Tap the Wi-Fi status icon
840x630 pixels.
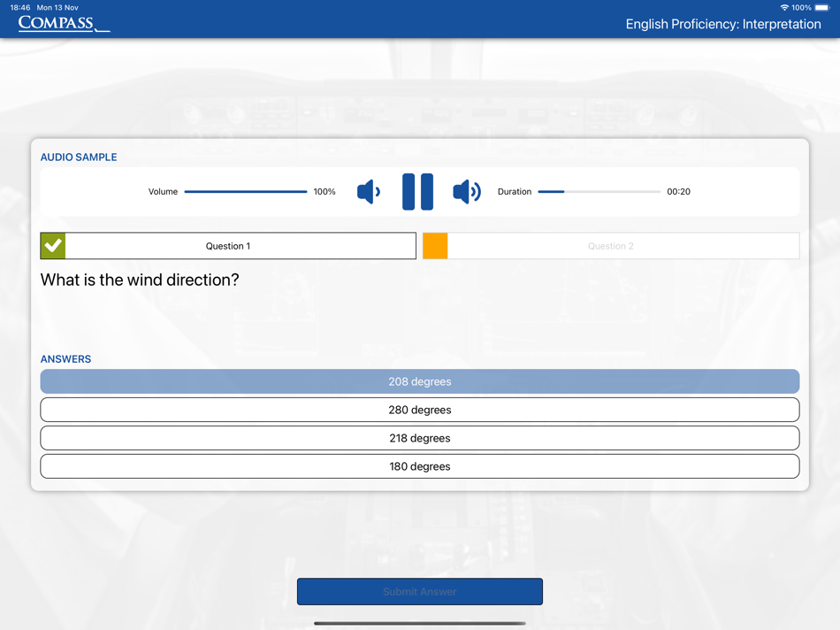coord(784,7)
